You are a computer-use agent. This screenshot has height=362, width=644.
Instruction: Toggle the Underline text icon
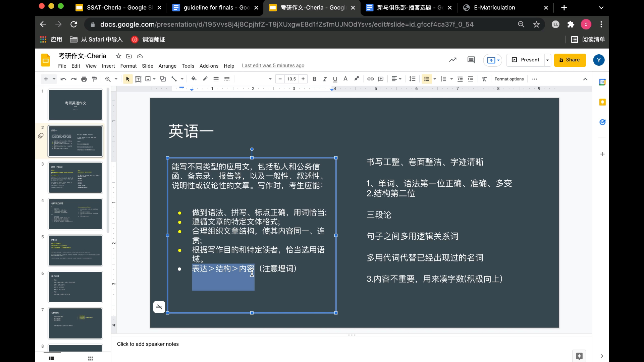coord(335,79)
